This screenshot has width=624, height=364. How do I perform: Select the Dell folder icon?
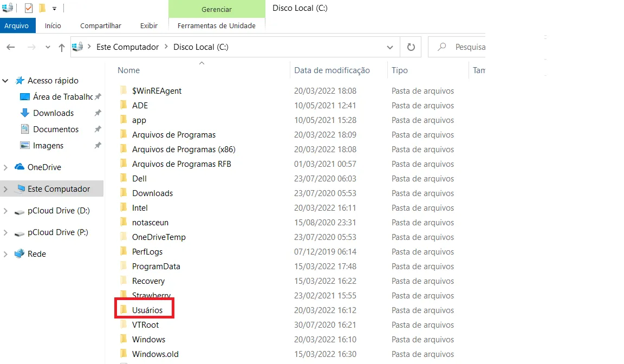point(123,178)
